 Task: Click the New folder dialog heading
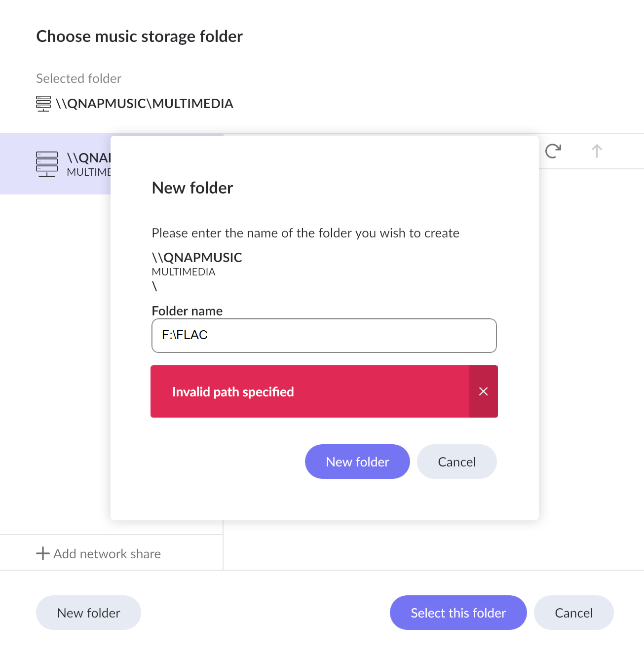(192, 188)
